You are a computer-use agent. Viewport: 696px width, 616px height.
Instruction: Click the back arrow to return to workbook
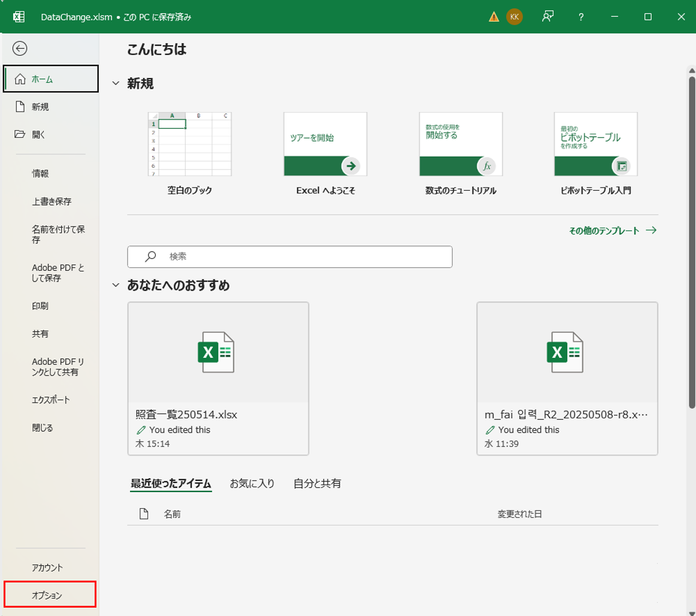(20, 49)
